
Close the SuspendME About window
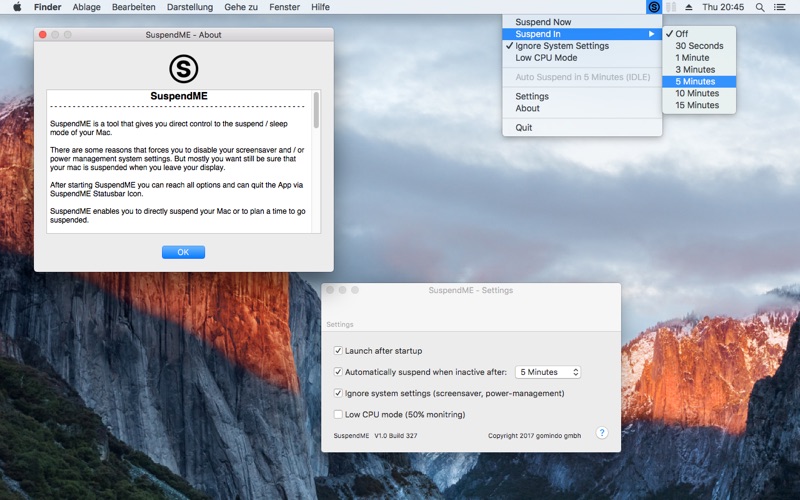click(43, 35)
